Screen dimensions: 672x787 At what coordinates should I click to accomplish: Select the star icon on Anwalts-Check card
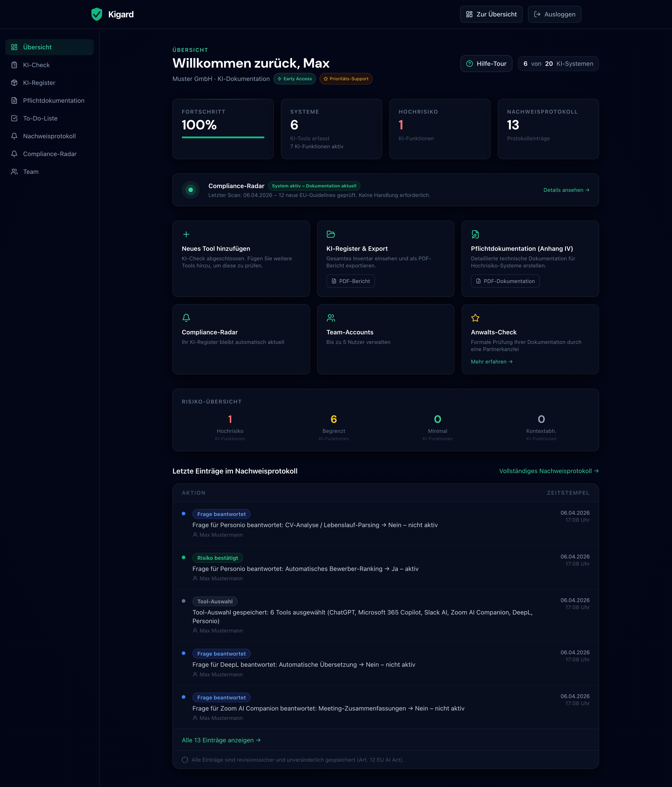pos(475,318)
